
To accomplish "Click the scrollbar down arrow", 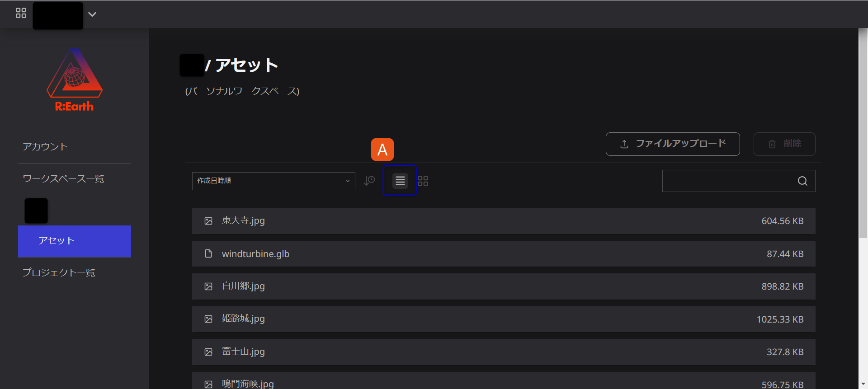I will point(863,384).
